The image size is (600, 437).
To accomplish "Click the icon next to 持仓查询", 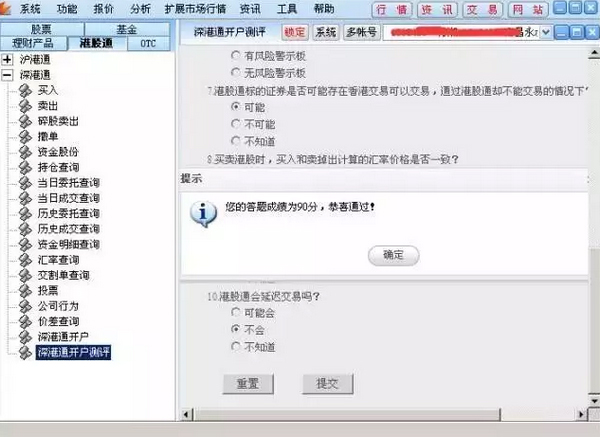I will [x=25, y=167].
